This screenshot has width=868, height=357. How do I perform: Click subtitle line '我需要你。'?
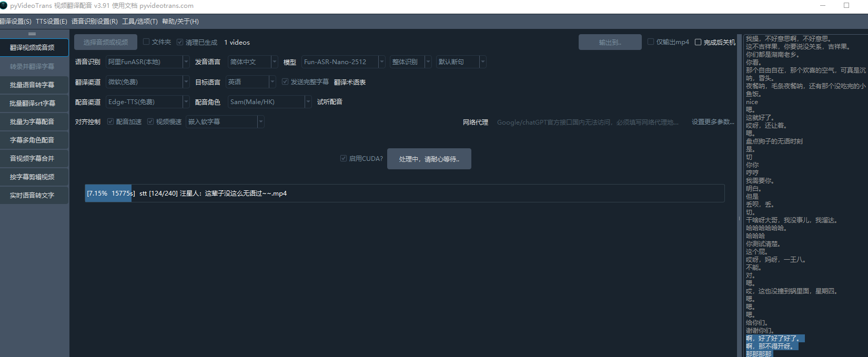760,181
